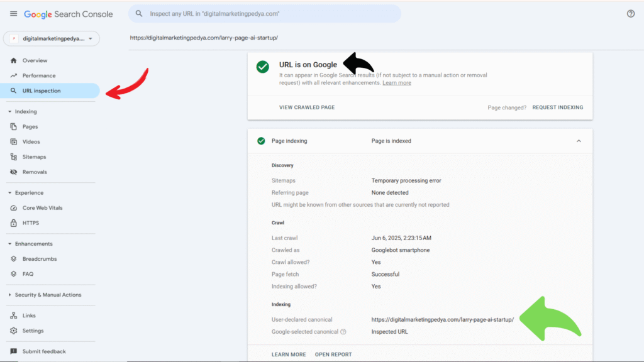The width and height of the screenshot is (644, 362).
Task: Click the user-declared canonical URL value
Action: coord(442,319)
